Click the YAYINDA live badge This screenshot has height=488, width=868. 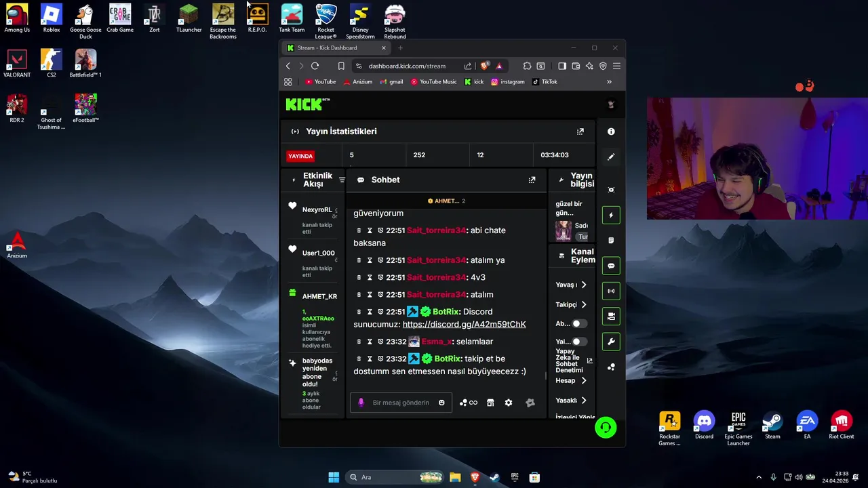coord(300,156)
